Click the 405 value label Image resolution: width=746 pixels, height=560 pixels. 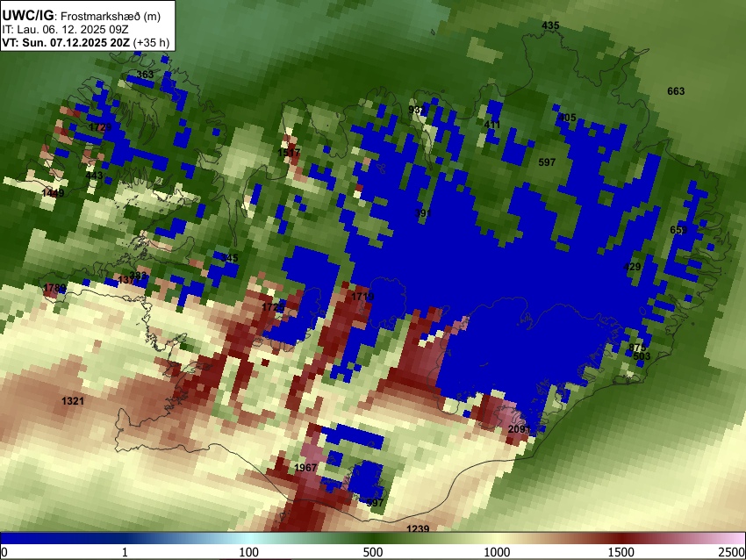[567, 117]
